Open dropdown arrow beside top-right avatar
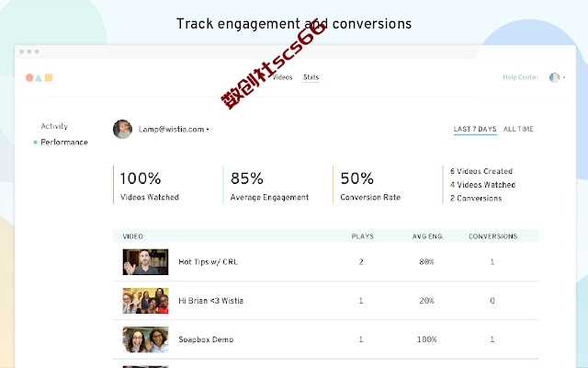 coord(564,78)
